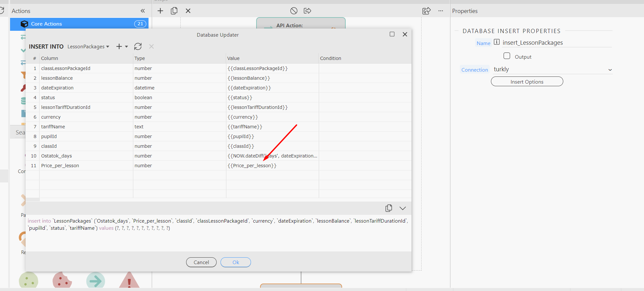Click the {{Price_per_lesson}} value cell
The height and width of the screenshot is (291, 644).
[272, 166]
